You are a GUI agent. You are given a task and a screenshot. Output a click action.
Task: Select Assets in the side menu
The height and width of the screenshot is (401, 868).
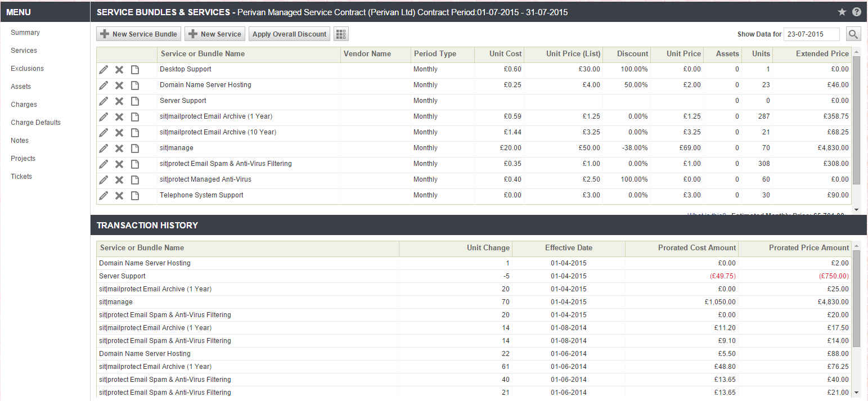tap(21, 87)
